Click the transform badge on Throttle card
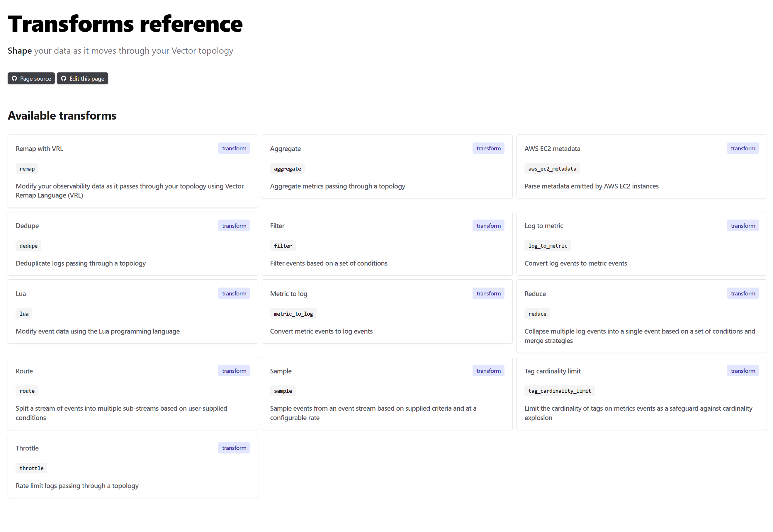 [x=234, y=448]
